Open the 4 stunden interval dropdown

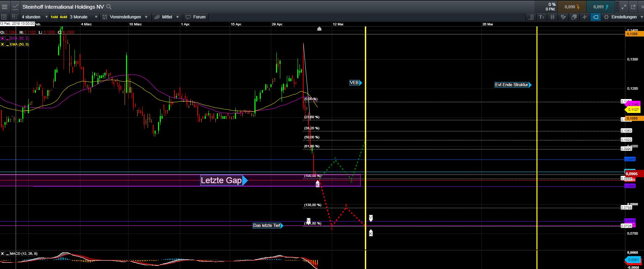pyautogui.click(x=34, y=17)
